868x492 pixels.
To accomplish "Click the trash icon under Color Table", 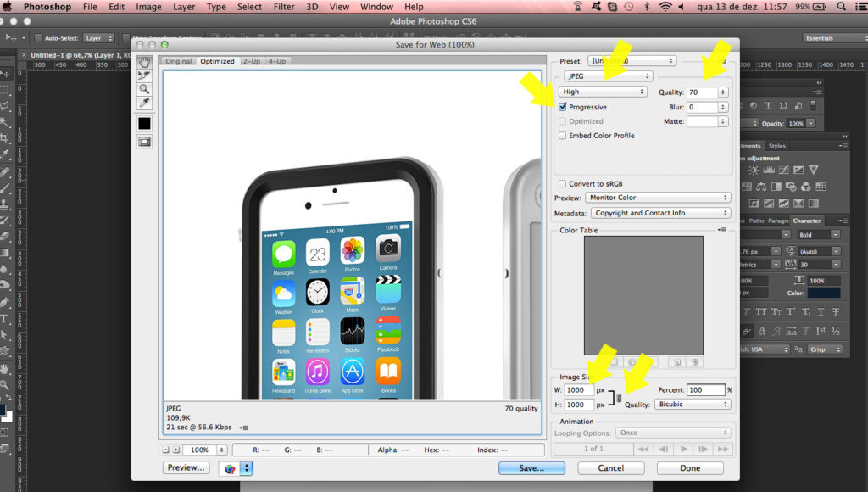I will click(695, 362).
